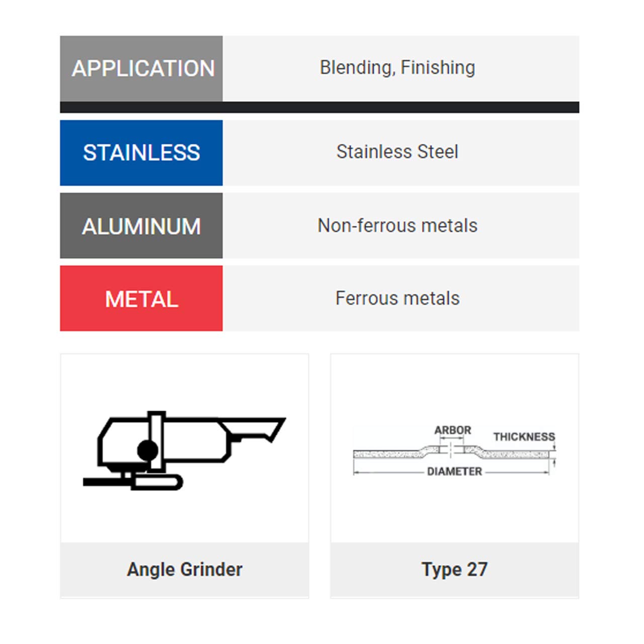
Task: Click the DIAMETER label in diagram
Action: pyautogui.click(x=454, y=471)
